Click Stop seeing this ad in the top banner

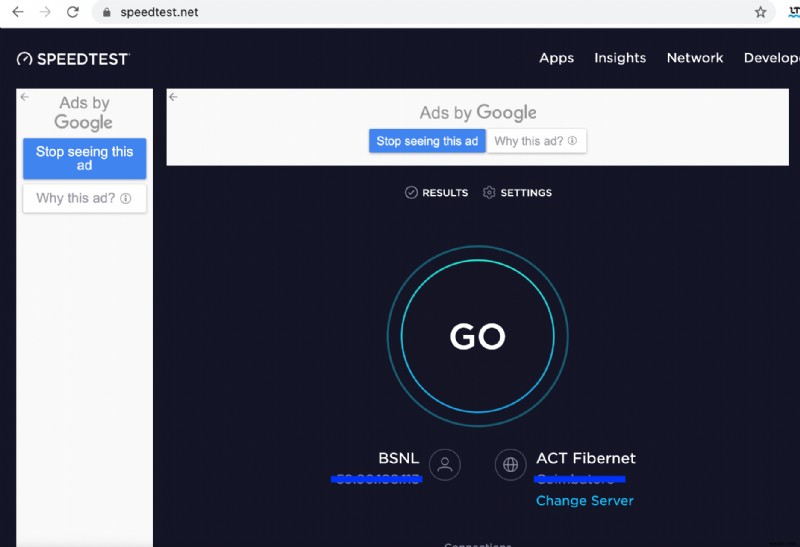click(427, 141)
